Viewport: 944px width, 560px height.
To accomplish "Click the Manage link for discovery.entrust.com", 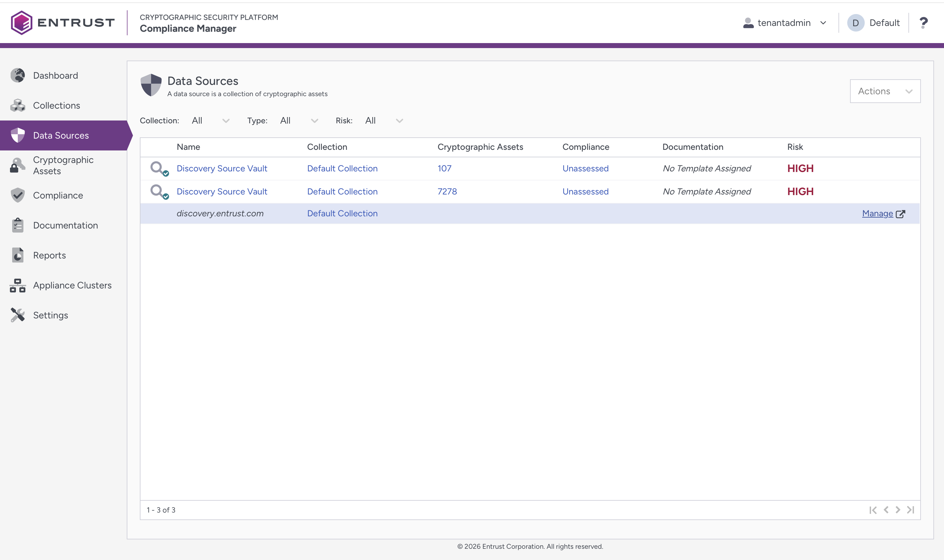I will coord(877,214).
